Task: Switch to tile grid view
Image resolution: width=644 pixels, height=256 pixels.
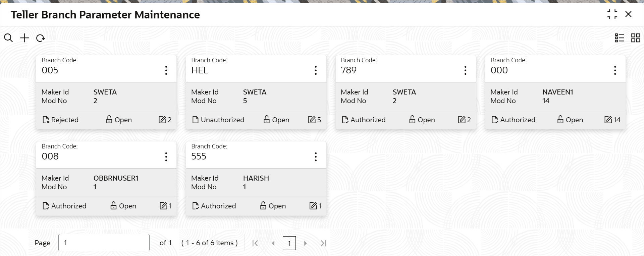Action: pyautogui.click(x=635, y=38)
